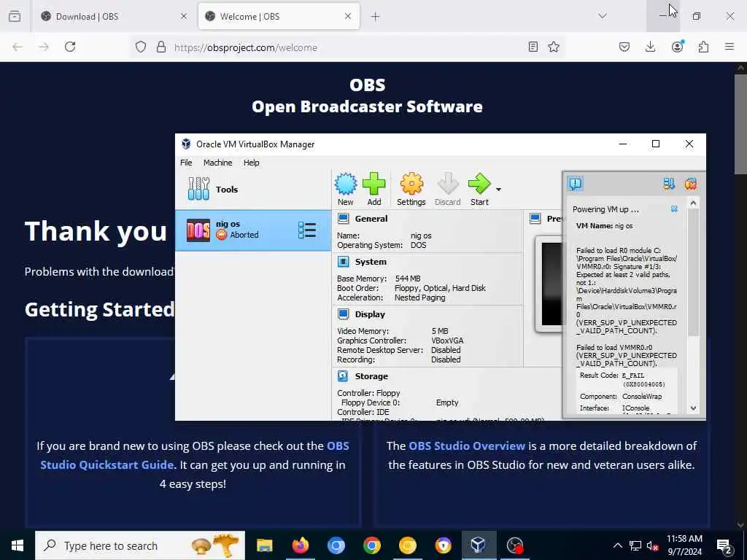
Task: Click the Windows Start button
Action: (18, 545)
